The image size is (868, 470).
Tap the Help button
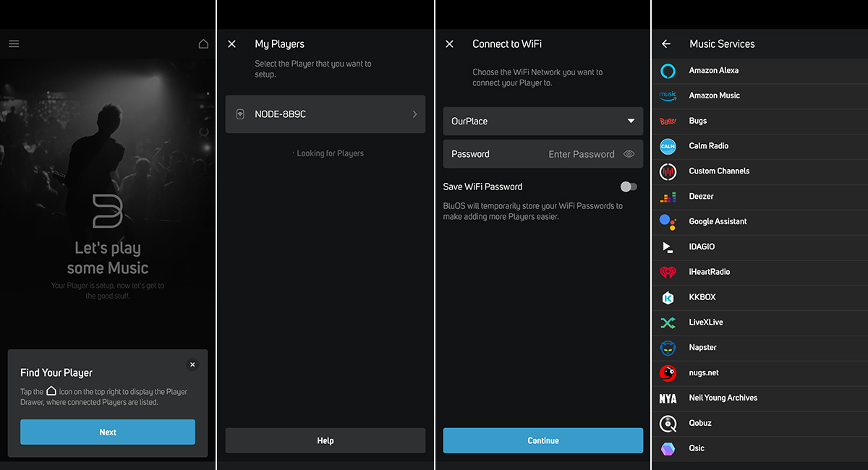(x=325, y=440)
